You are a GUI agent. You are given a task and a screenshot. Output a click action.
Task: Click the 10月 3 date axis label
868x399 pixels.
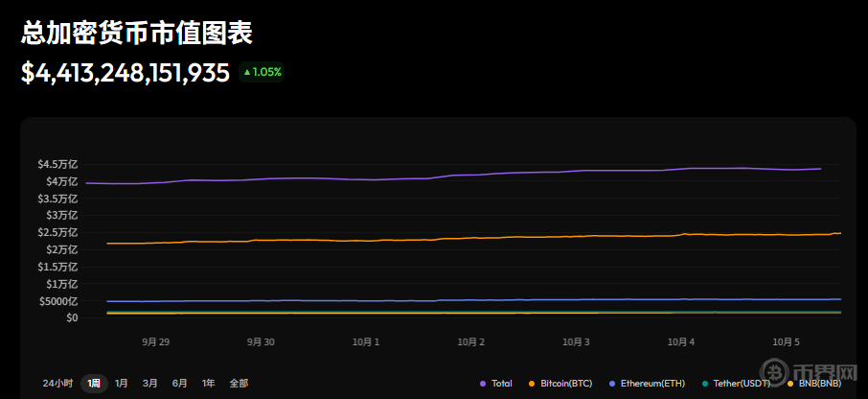point(576,341)
